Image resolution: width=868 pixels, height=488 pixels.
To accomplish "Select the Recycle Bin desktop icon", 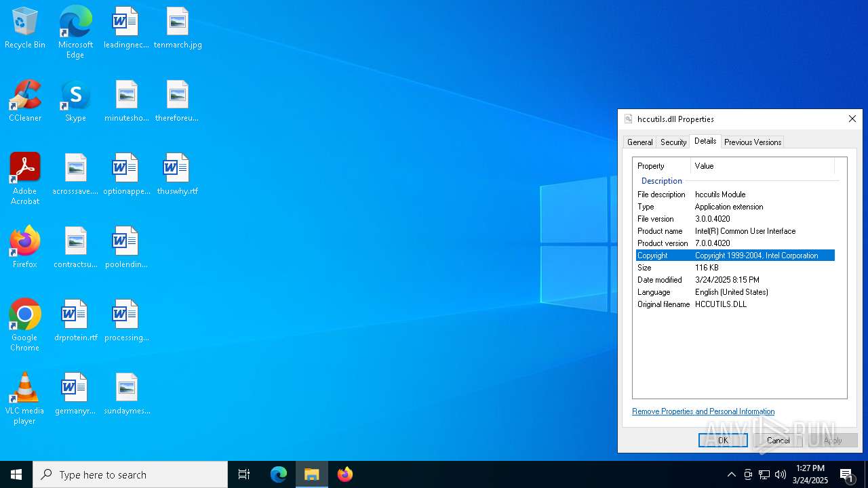I will [25, 28].
